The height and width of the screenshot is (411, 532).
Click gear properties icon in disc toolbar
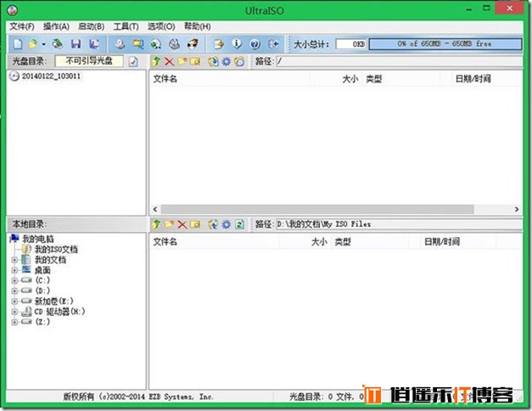point(227,61)
